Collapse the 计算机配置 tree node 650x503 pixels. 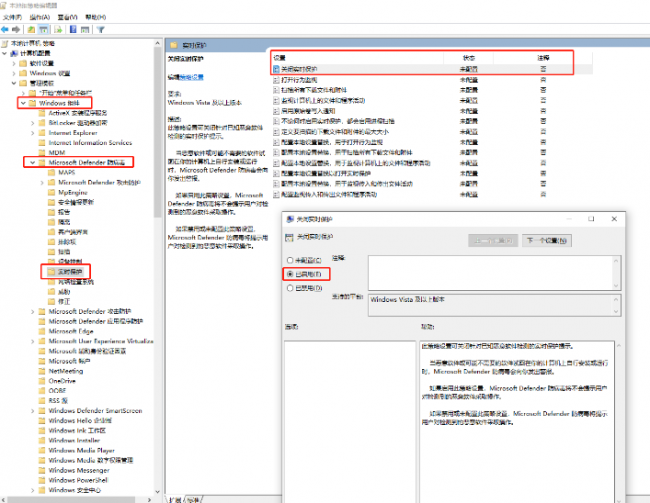click(5, 53)
